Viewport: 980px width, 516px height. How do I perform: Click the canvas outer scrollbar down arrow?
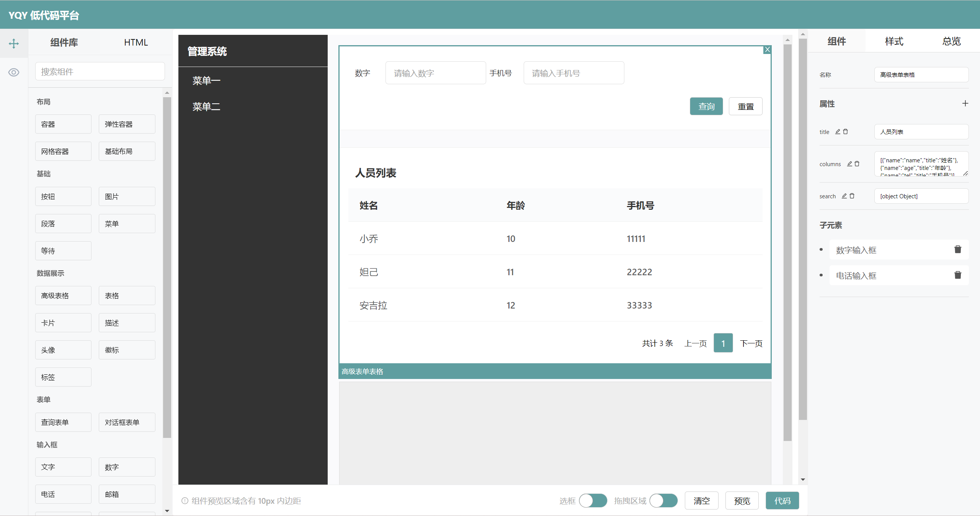point(803,480)
